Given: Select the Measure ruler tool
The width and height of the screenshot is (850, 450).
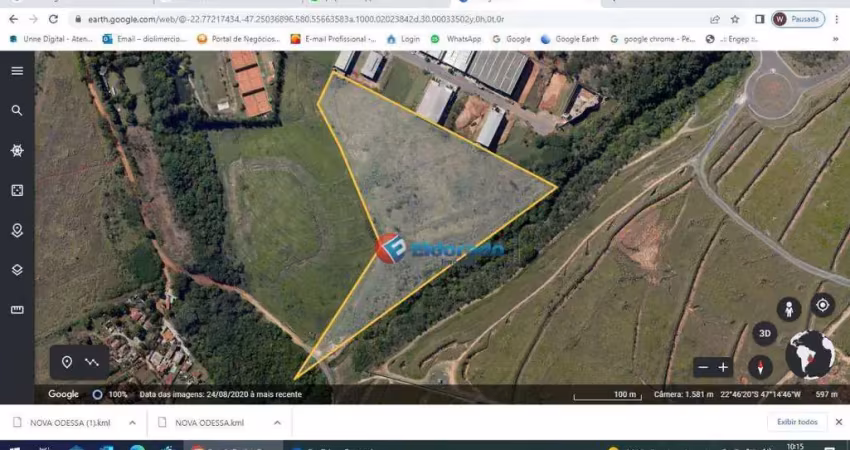Looking at the screenshot, I should (x=17, y=310).
